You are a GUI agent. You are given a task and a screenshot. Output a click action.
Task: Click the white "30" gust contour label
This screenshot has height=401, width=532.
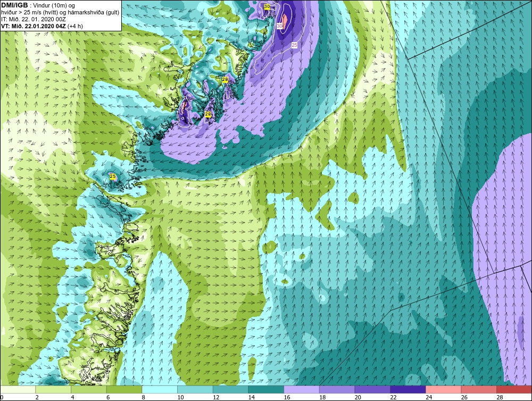click(280, 26)
